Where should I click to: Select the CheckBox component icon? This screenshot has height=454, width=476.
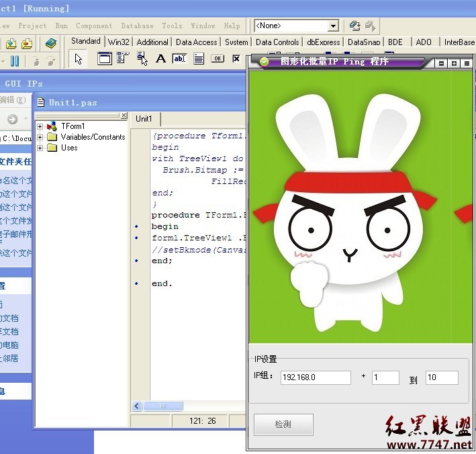tap(236, 58)
